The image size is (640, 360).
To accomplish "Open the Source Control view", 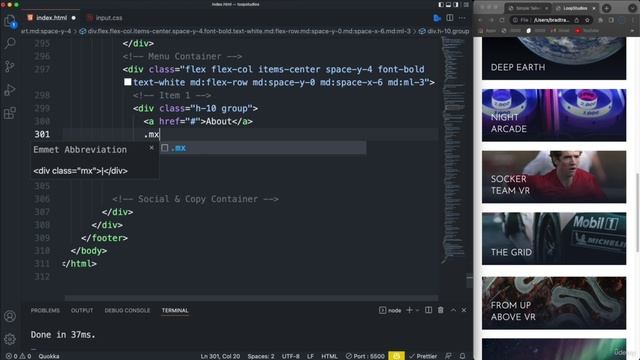I will tap(10, 66).
